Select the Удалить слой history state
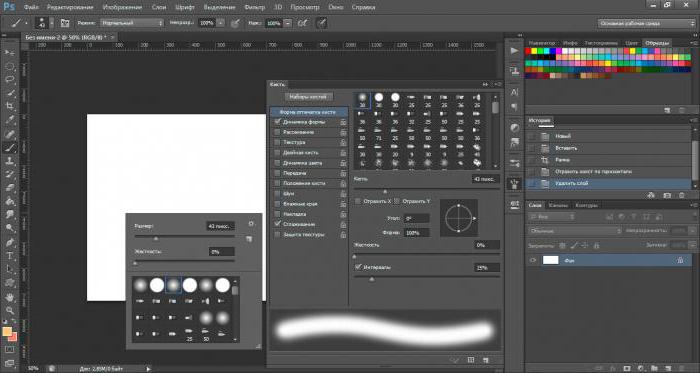700x373 pixels. point(609,183)
